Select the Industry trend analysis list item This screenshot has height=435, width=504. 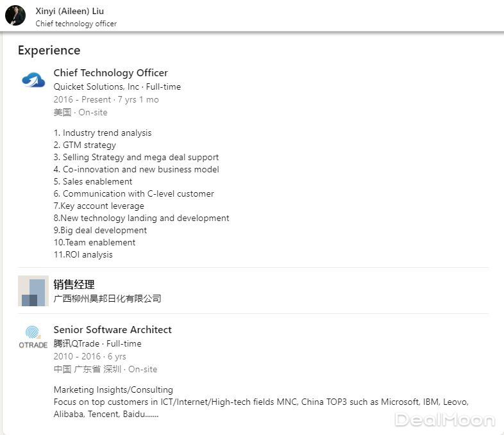103,133
